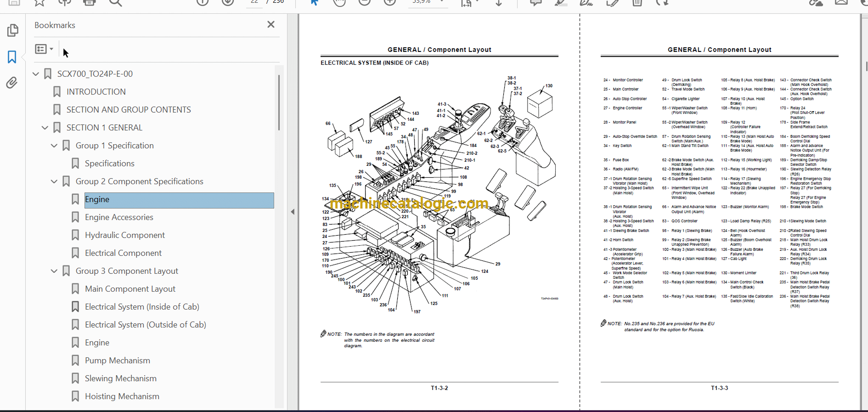Select the Pump Mechanism bookmark
868x412 pixels.
point(117,361)
